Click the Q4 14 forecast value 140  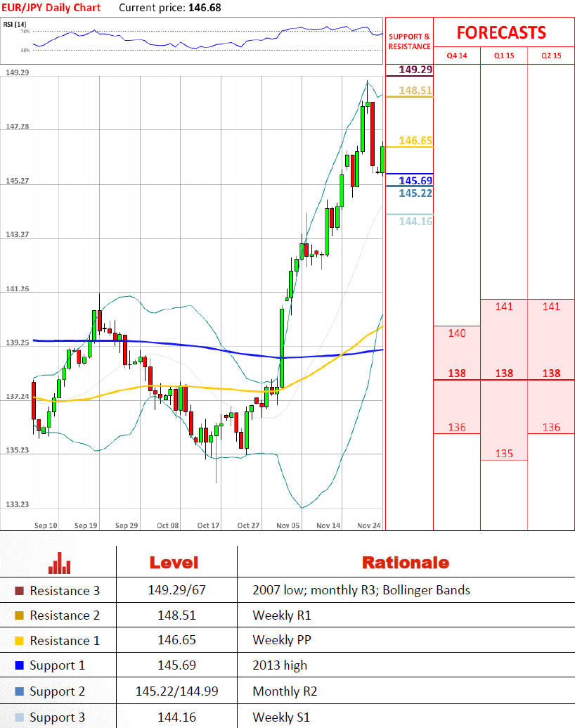pyautogui.click(x=457, y=333)
